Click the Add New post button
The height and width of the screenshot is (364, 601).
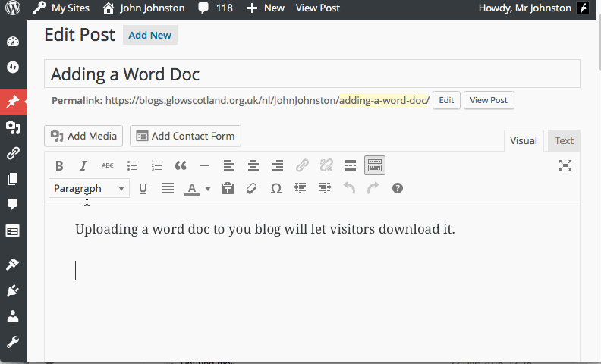(149, 35)
